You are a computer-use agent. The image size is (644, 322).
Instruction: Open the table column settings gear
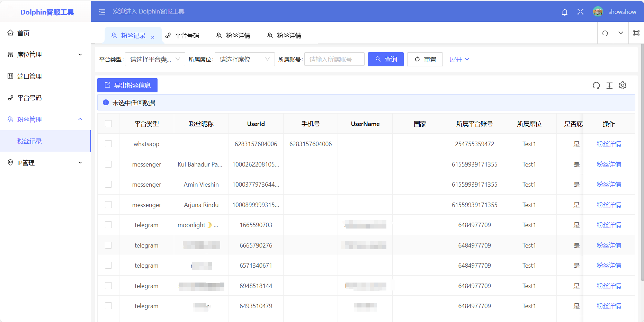(x=623, y=86)
